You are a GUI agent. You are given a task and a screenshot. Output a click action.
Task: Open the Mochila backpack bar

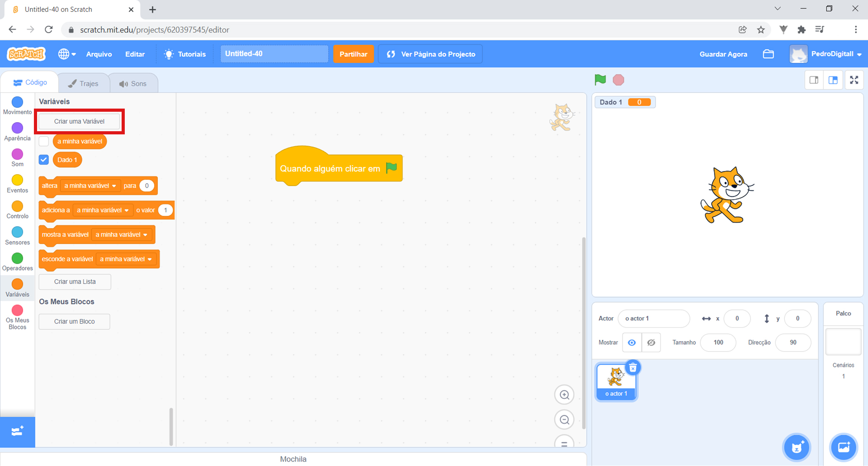pyautogui.click(x=293, y=459)
